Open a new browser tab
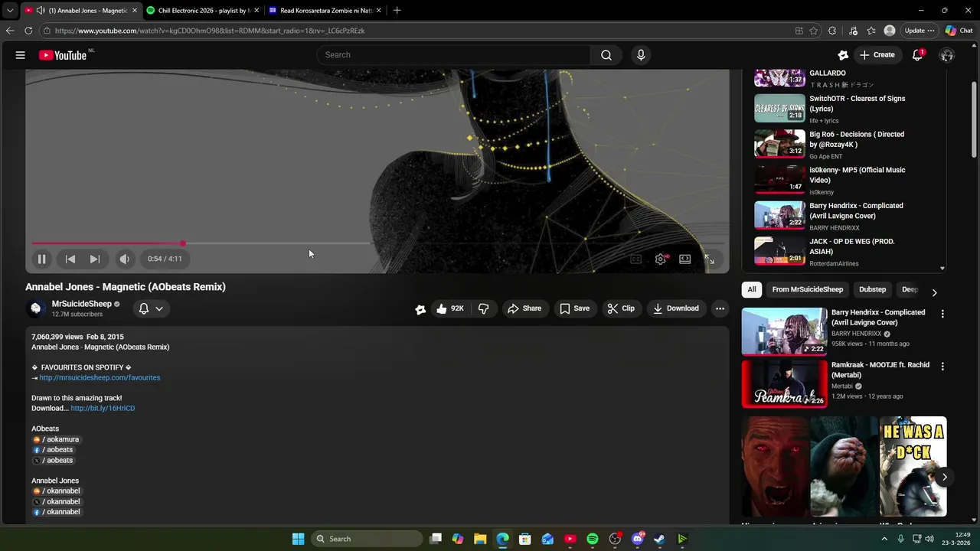 pos(397,11)
